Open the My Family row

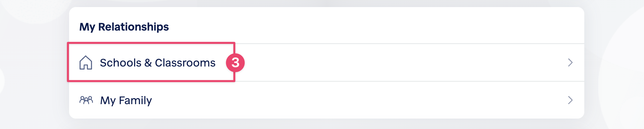(327, 100)
